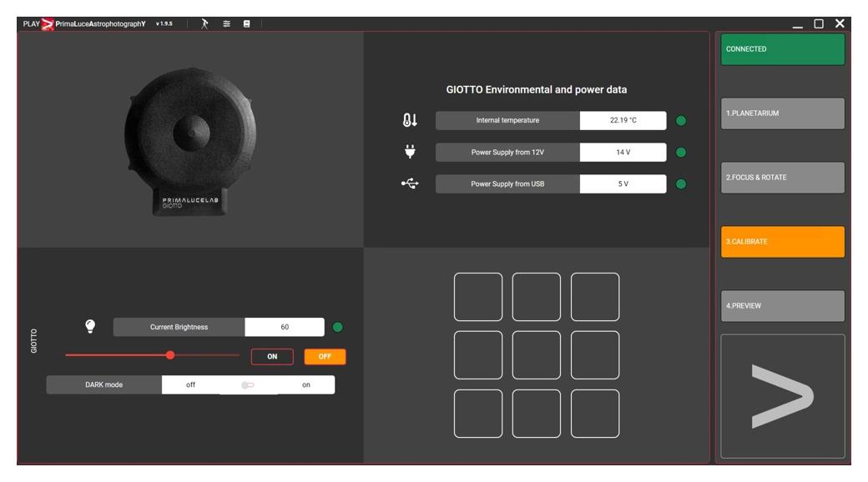Turn the GIOTTO light OFF

click(325, 357)
